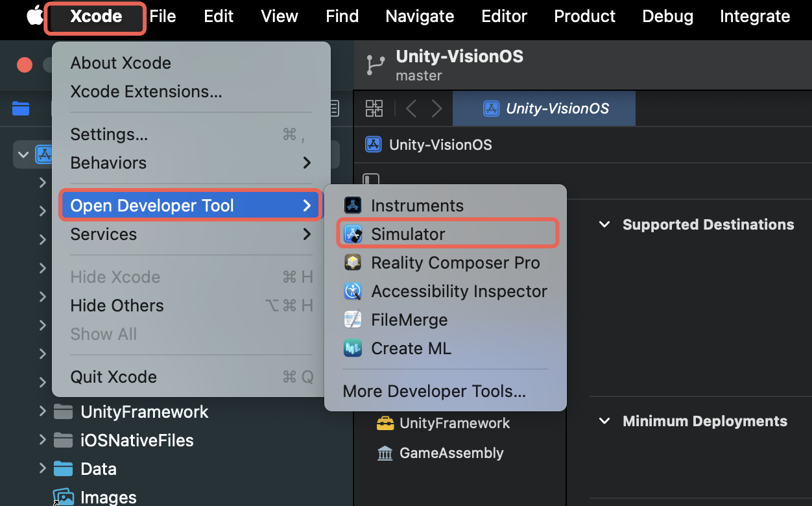Open the Navigate menu
The width and height of the screenshot is (812, 506).
tap(420, 16)
